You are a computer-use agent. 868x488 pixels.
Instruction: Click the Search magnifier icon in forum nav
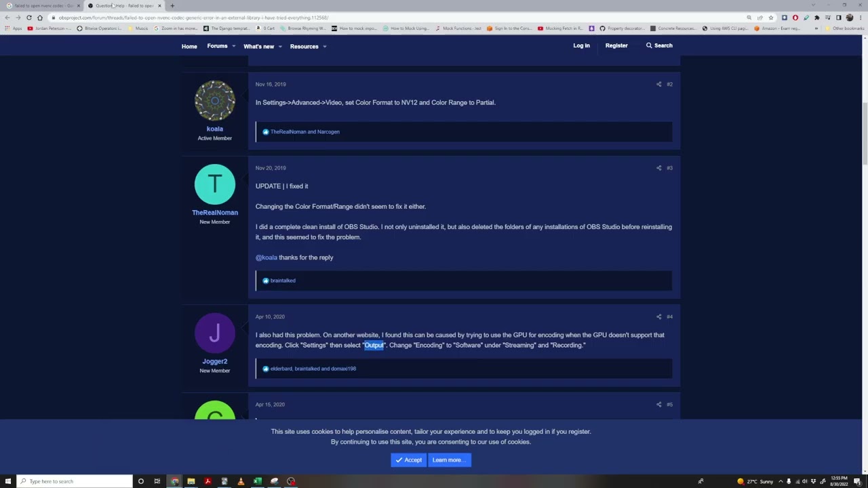click(x=649, y=45)
